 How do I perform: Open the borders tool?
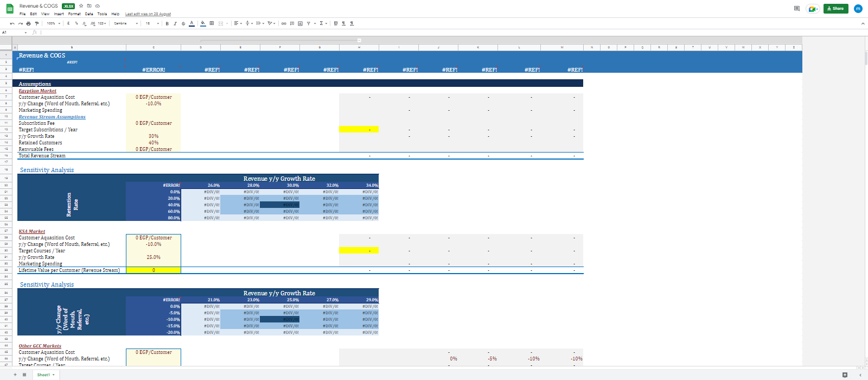212,23
